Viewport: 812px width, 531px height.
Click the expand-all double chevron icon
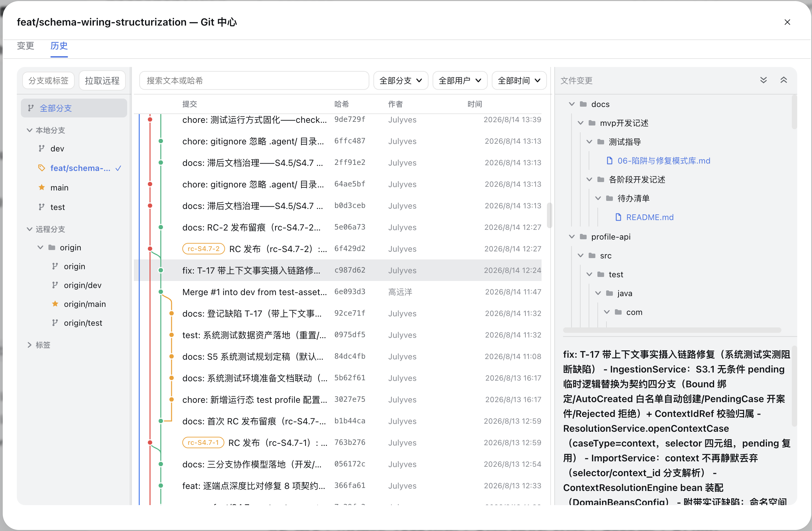coord(764,80)
